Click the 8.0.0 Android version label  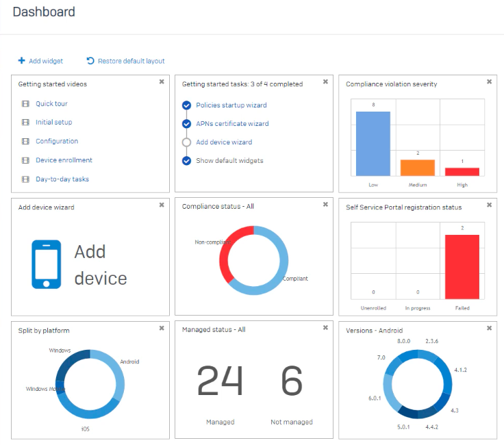(x=404, y=341)
